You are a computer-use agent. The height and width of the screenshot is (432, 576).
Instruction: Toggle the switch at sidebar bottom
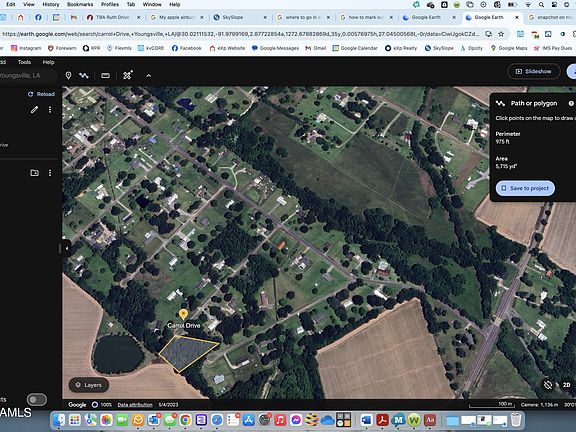coord(37,399)
